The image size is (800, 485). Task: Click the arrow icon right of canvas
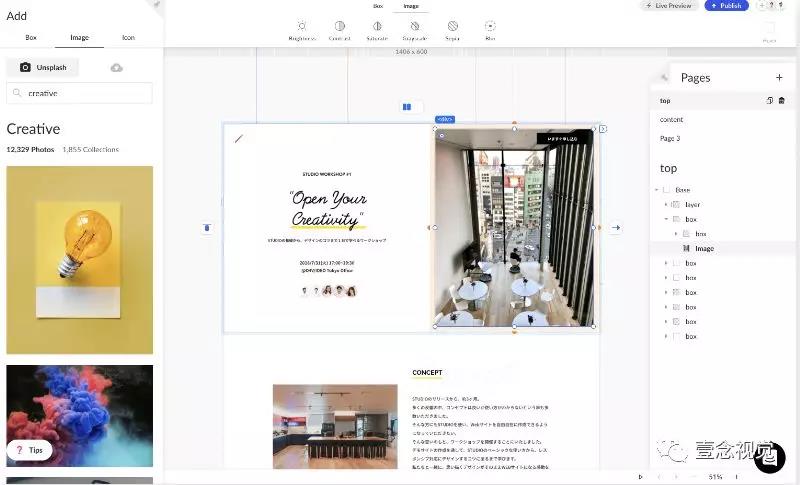coord(616,227)
